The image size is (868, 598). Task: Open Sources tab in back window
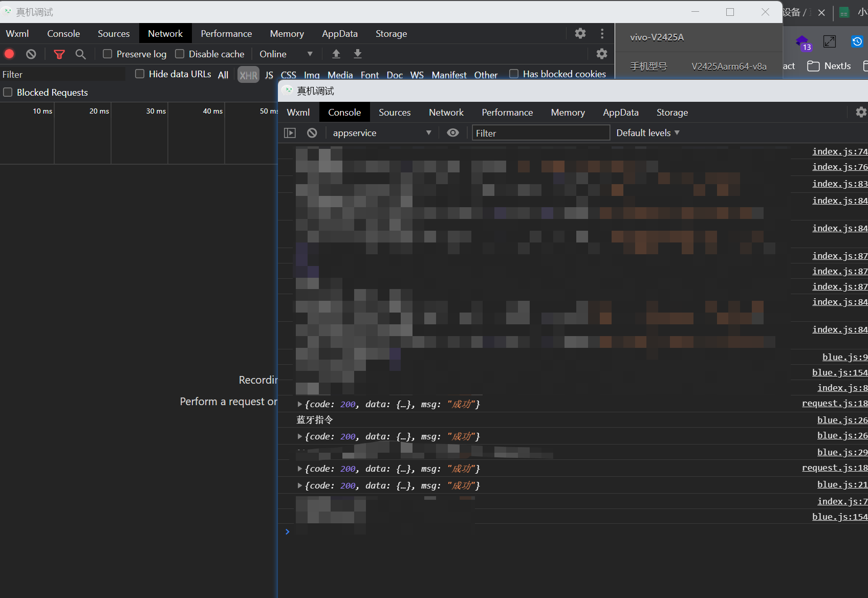(x=114, y=33)
